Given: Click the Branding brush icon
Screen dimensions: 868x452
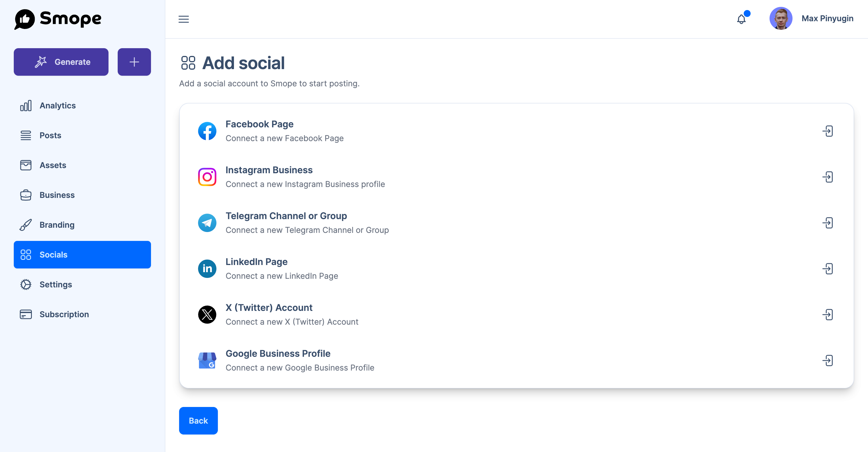Looking at the screenshot, I should click(x=26, y=225).
